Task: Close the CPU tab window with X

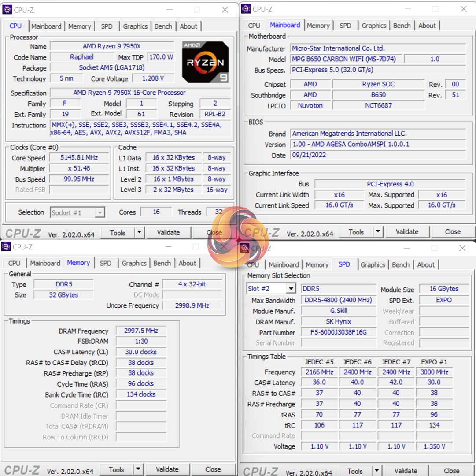Action: click(x=225, y=10)
